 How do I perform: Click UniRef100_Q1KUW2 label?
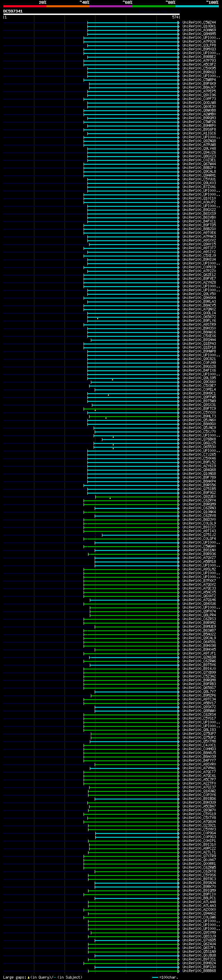coord(199,791)
